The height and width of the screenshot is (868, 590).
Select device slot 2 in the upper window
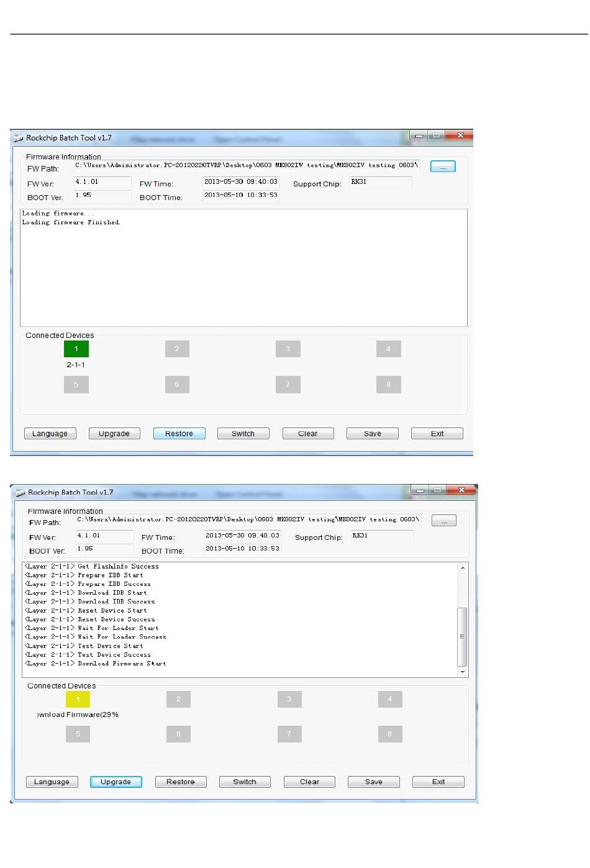(x=177, y=349)
